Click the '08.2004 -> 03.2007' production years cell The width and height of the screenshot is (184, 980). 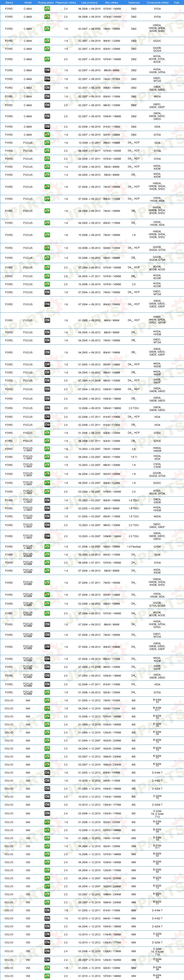click(x=90, y=457)
